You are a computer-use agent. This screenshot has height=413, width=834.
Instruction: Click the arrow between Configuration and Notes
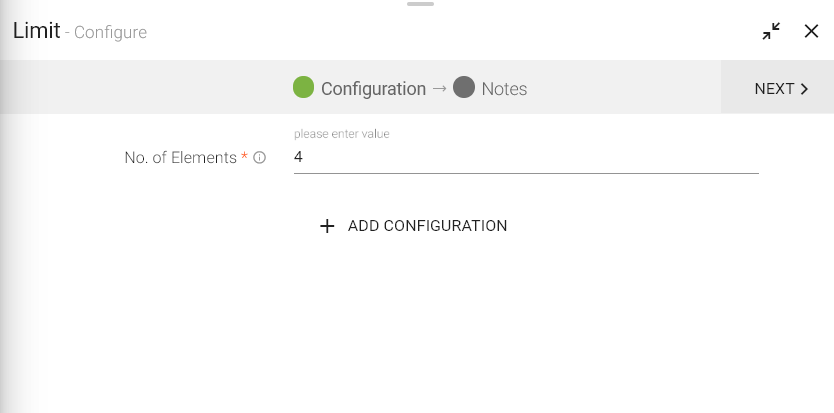click(439, 89)
